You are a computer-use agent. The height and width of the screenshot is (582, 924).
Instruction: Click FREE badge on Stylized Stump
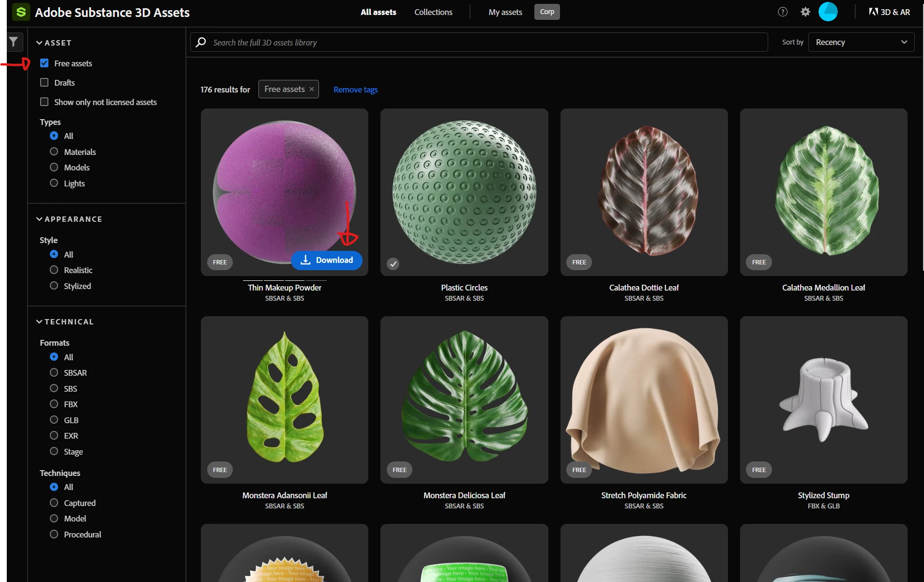[x=759, y=470]
